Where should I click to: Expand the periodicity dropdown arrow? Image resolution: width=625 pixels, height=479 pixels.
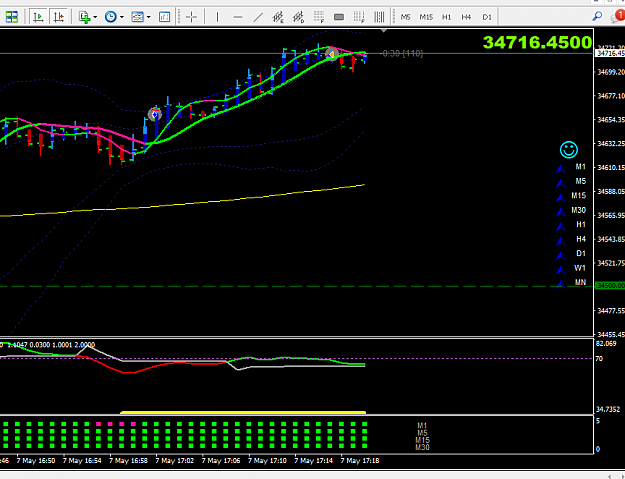pyautogui.click(x=122, y=17)
